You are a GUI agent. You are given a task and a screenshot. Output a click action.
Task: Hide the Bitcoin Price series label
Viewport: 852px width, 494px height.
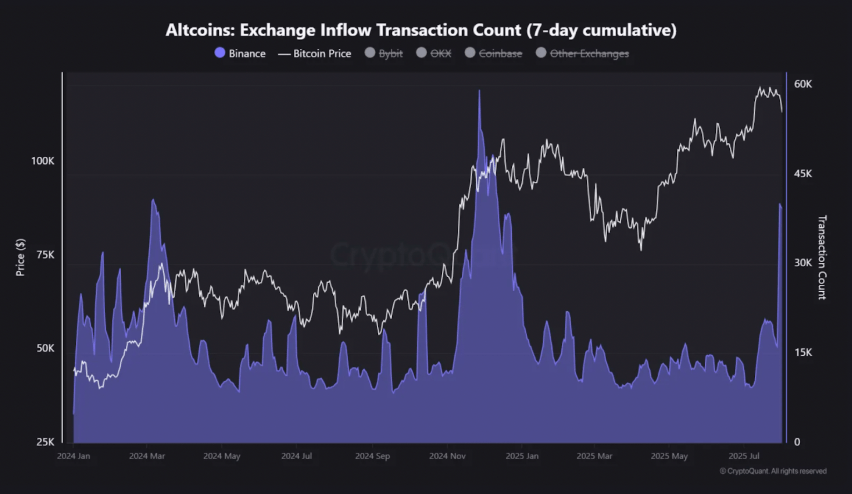tap(322, 53)
